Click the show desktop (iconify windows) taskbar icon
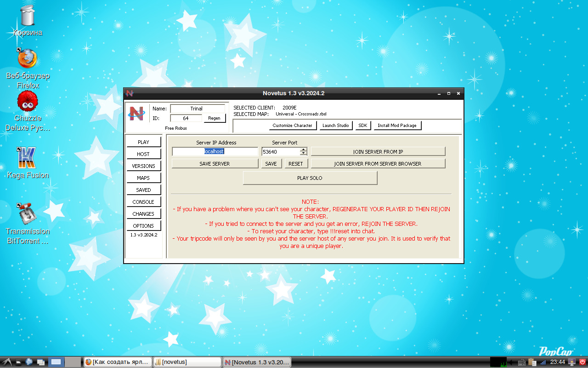Image resolution: width=588 pixels, height=368 pixels. 40,362
